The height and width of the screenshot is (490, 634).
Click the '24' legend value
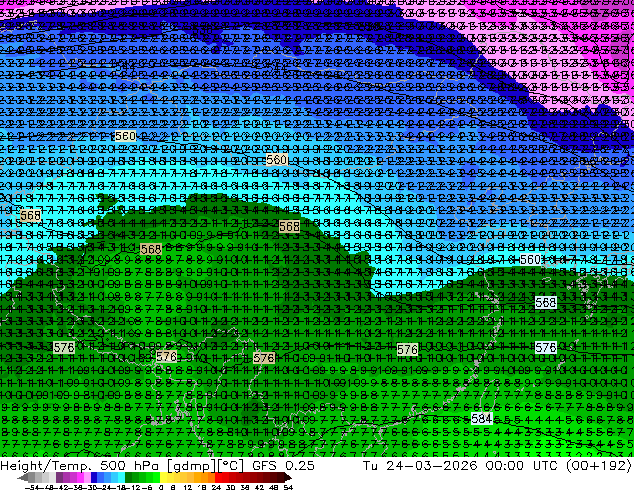pyautogui.click(x=216, y=488)
